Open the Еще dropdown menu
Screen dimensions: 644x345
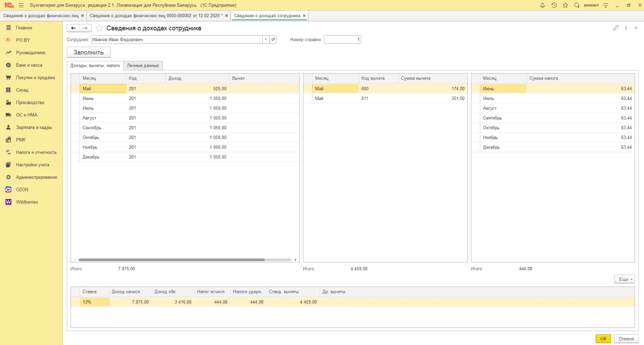tap(625, 279)
